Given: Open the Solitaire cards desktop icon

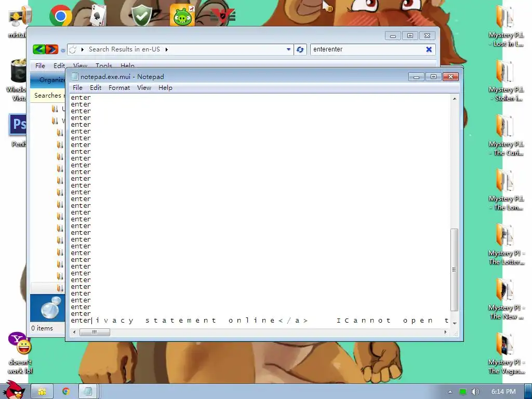Looking at the screenshot, I should (98, 16).
